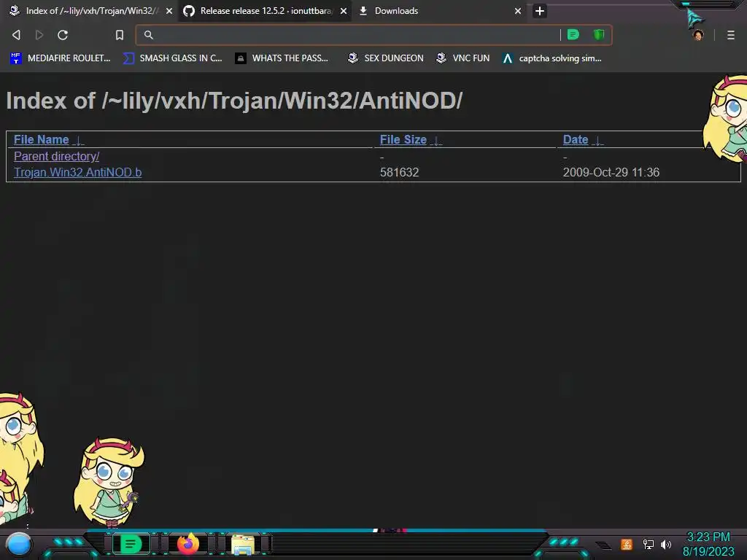Open WHATS THE PASS... bookmark
Screen dimensions: 747x560
tap(282, 58)
